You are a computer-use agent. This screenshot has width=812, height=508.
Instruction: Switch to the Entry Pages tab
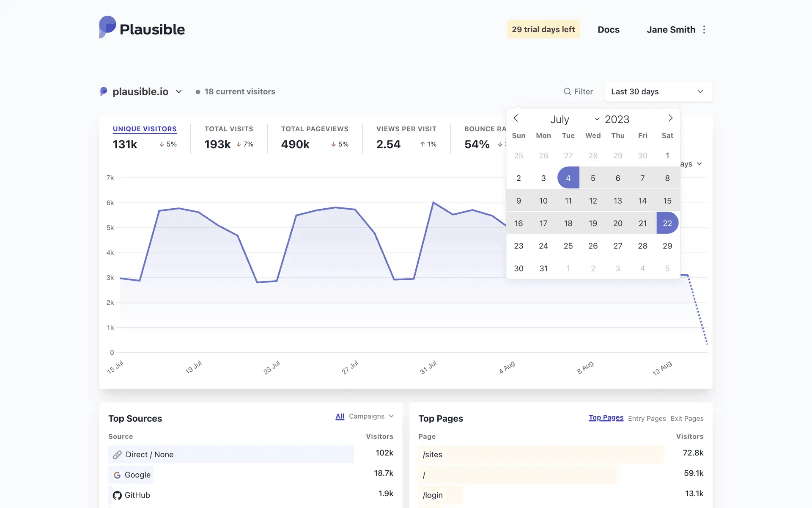[647, 418]
